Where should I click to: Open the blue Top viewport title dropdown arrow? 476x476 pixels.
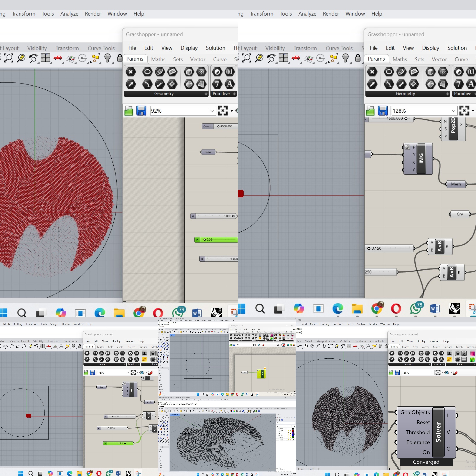174,335
